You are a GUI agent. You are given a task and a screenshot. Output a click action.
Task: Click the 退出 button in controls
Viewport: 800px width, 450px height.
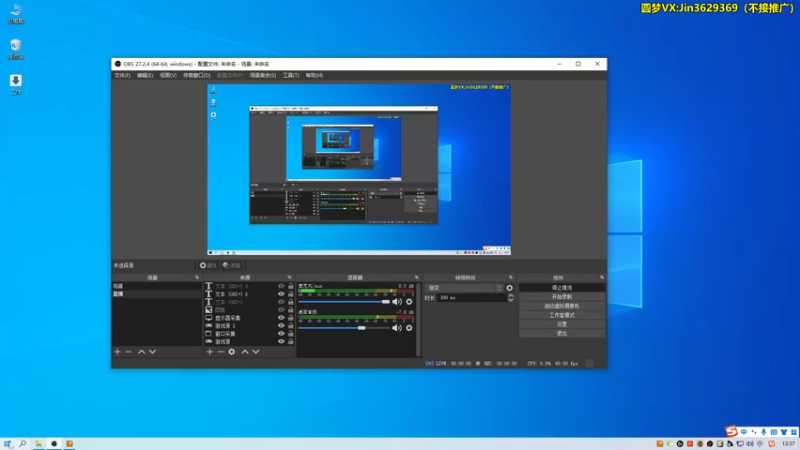[x=562, y=334]
